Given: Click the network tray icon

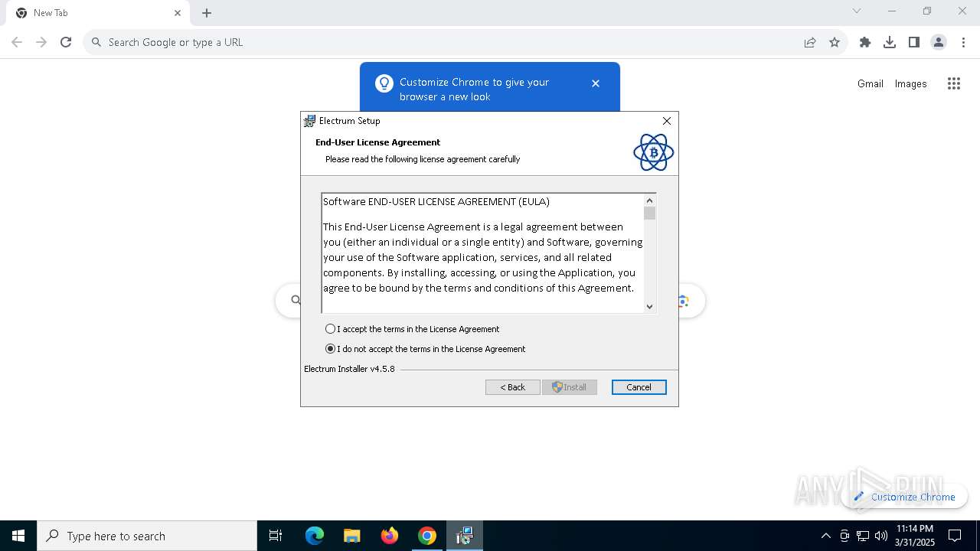Looking at the screenshot, I should coord(863,536).
